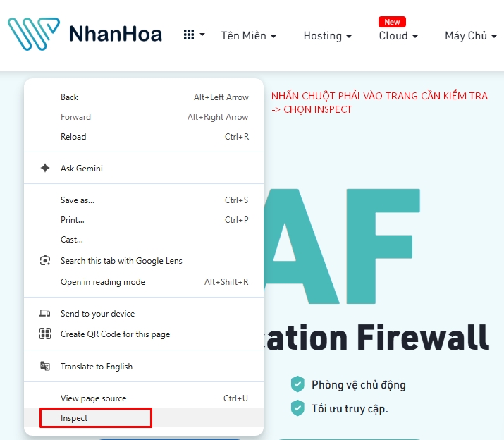Click the Alt+Shift+R shortcut label
The image size is (504, 440).
pos(226,282)
